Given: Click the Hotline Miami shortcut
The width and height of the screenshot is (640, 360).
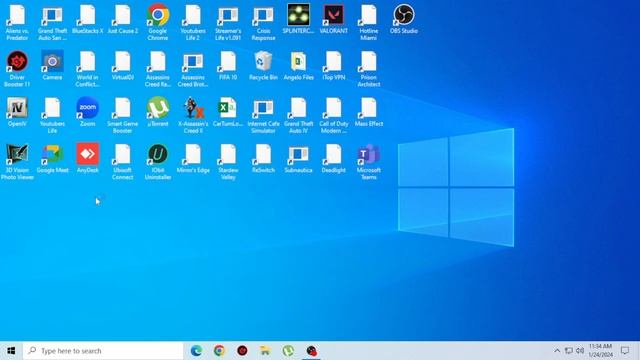Looking at the screenshot, I should click(369, 22).
